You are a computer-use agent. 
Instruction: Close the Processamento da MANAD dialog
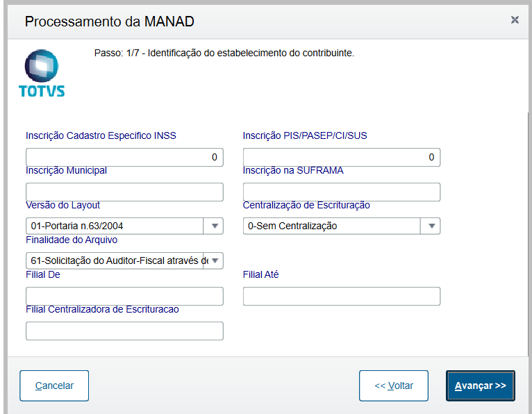[515, 20]
